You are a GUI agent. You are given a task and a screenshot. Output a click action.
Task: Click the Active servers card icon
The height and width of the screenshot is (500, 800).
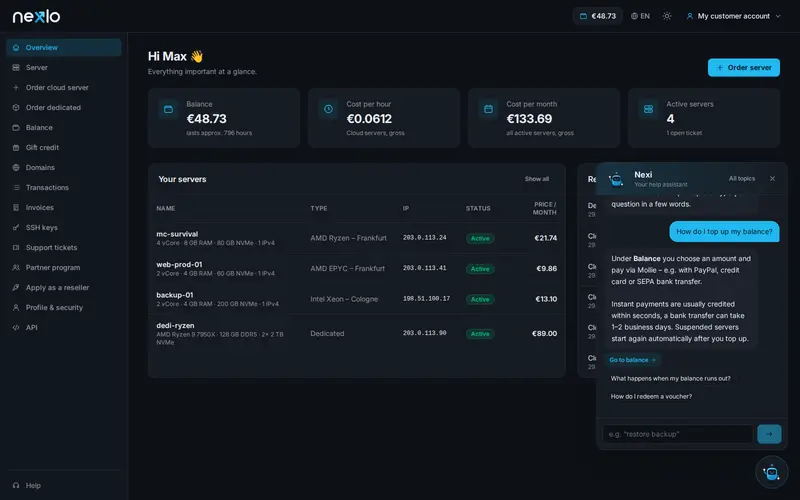(648, 109)
